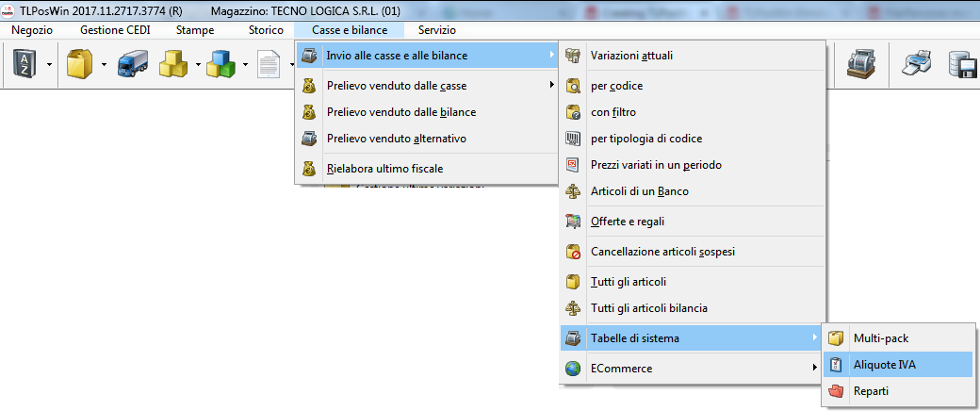This screenshot has height=411, width=980.
Task: Open dropdown arrow beside A-Z book icon
Action: click(x=48, y=65)
